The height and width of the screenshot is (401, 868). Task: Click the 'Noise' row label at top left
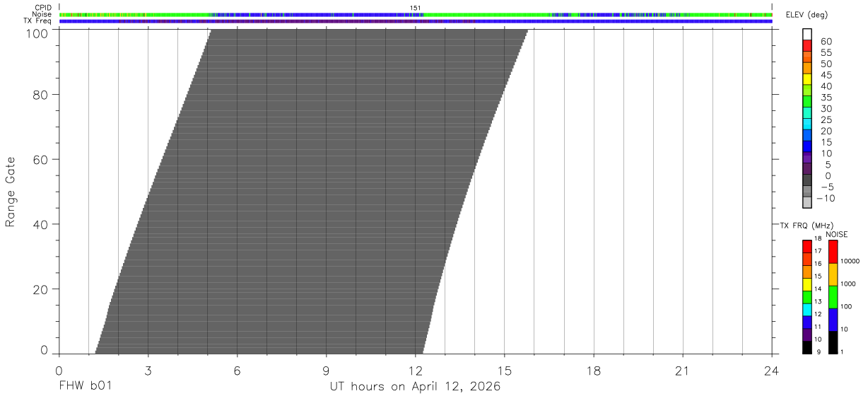point(42,14)
